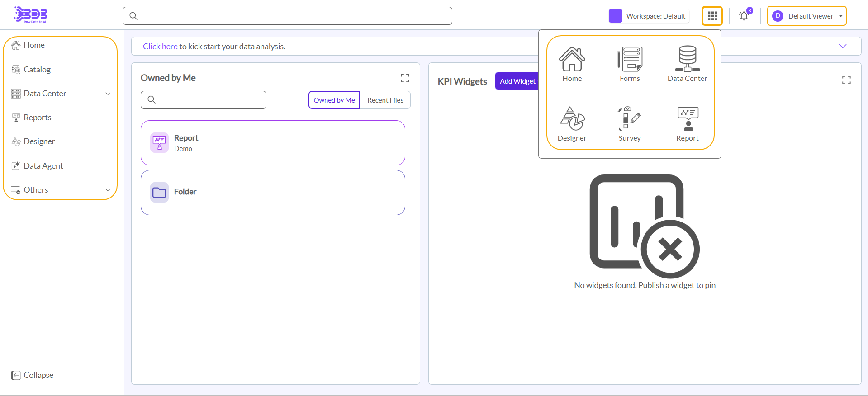The width and height of the screenshot is (868, 396).
Task: Open Catalog in the sidebar
Action: [x=37, y=70]
